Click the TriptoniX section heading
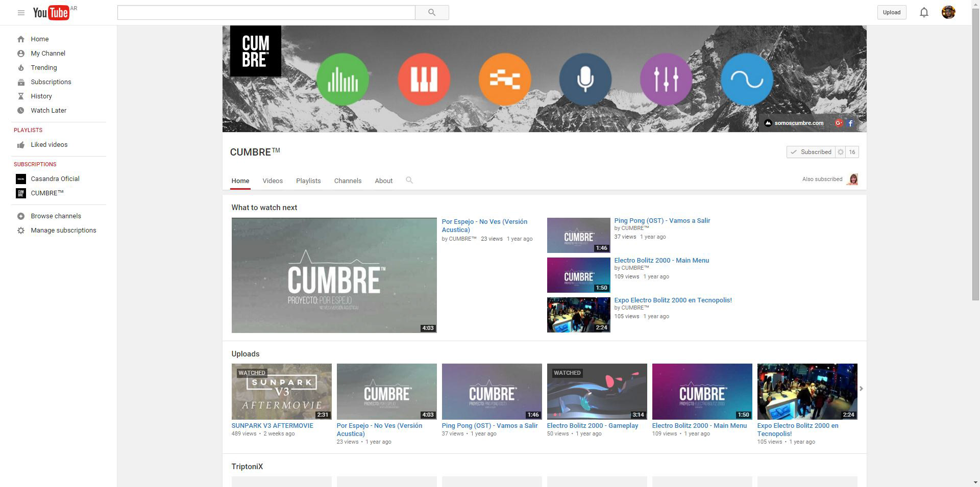 (x=247, y=467)
